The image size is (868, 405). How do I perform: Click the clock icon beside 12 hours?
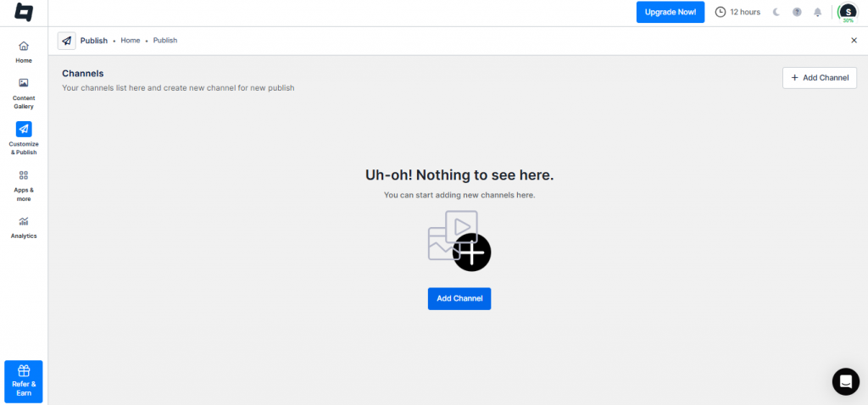tap(721, 12)
